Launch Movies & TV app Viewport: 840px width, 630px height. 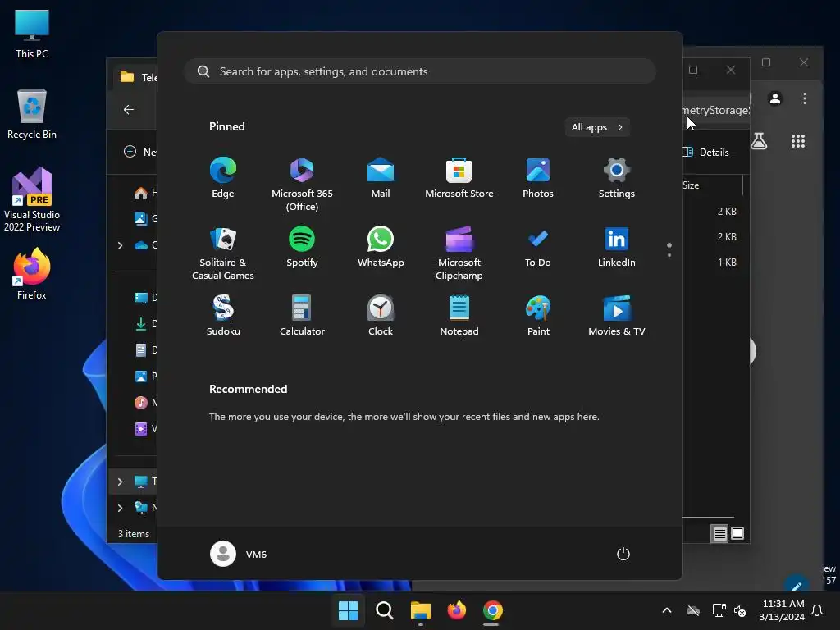point(617,316)
